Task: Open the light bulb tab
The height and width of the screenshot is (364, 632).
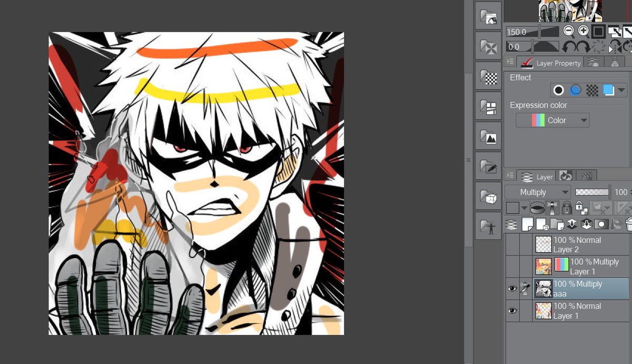Action: coord(614,63)
